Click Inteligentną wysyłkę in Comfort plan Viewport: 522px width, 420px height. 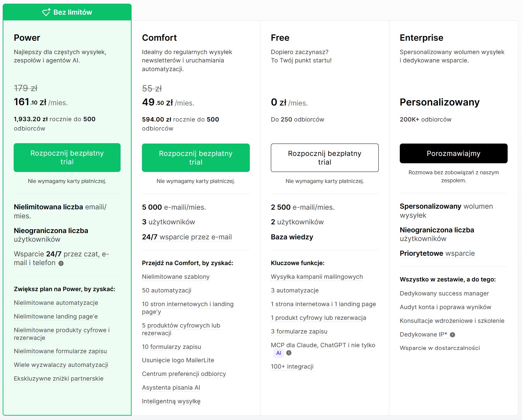tap(171, 401)
